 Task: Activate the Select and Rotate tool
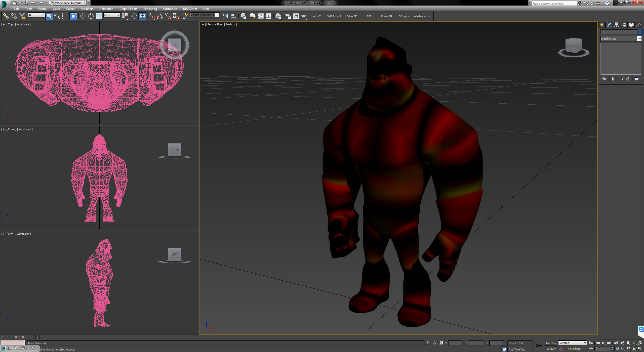[x=91, y=16]
